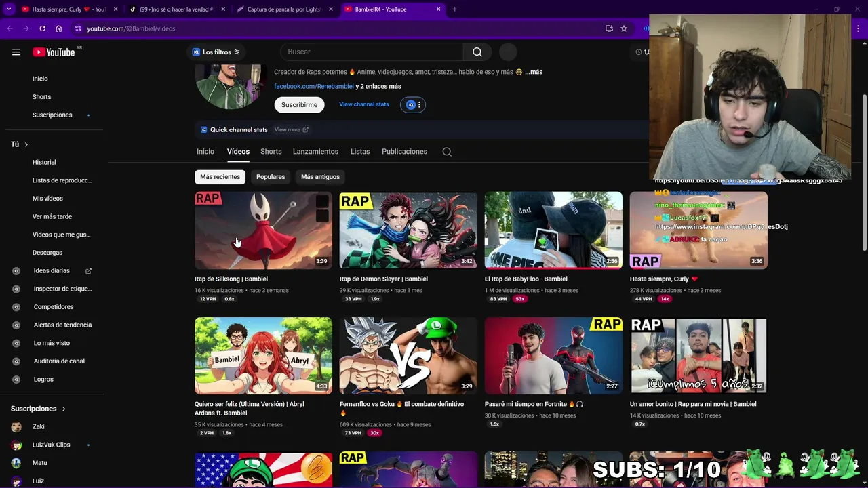Viewport: 868px width, 488px height.
Task: Open Inspector de etiquetas in the sidebar
Action: [62, 289]
